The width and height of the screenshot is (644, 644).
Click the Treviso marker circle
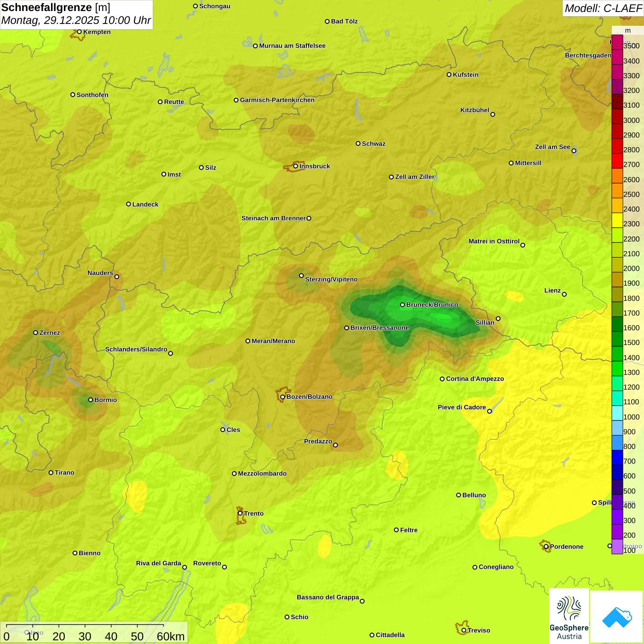[x=464, y=630]
